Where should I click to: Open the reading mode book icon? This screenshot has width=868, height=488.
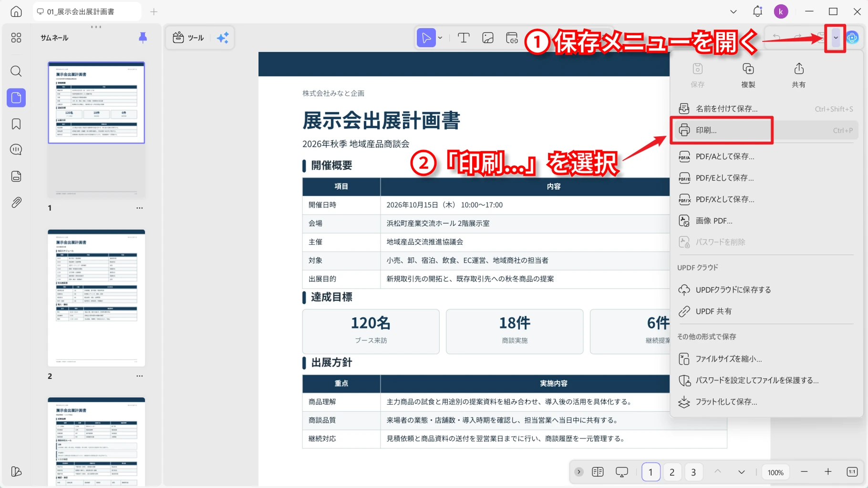point(598,472)
